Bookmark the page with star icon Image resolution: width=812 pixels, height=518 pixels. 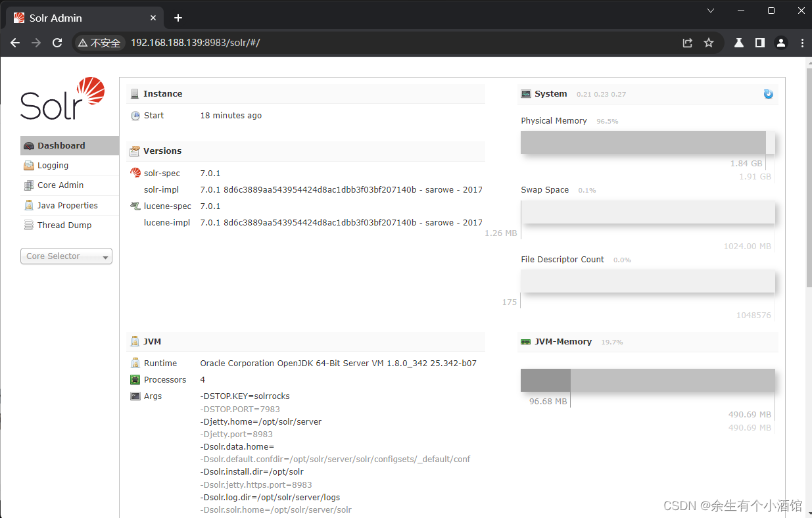709,43
